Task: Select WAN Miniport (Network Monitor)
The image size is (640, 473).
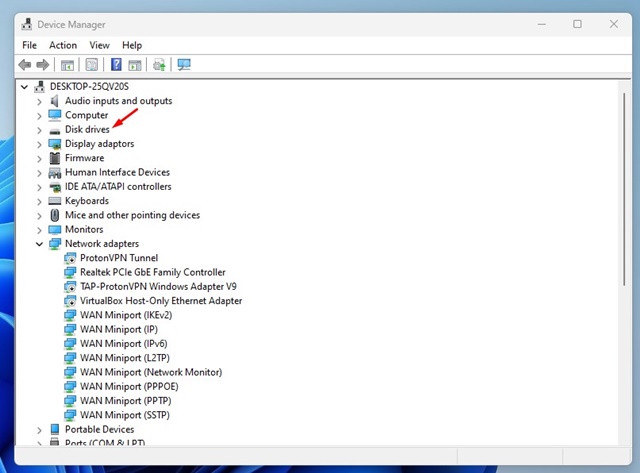Action: coord(151,372)
